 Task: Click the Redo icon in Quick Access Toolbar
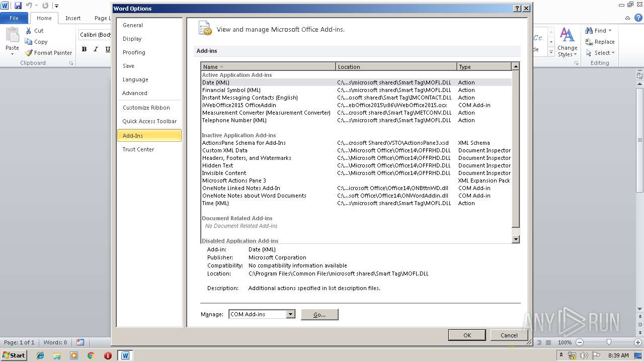[x=45, y=6]
